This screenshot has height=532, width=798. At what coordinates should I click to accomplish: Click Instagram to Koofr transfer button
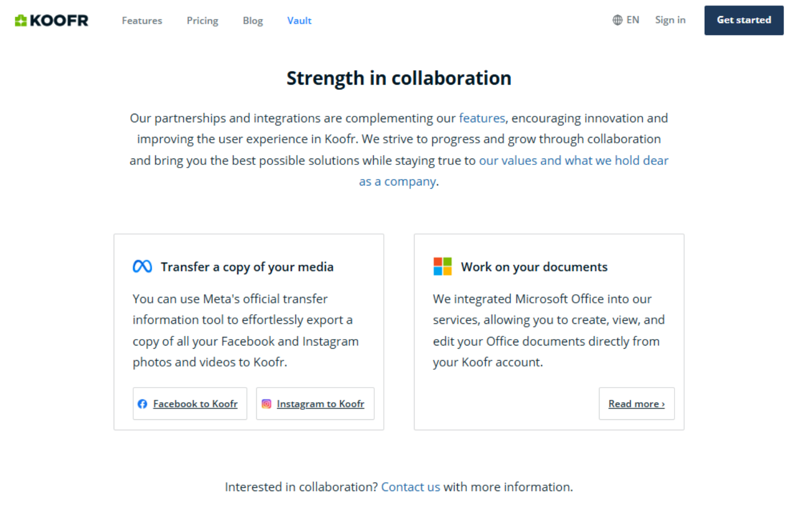pyautogui.click(x=315, y=404)
